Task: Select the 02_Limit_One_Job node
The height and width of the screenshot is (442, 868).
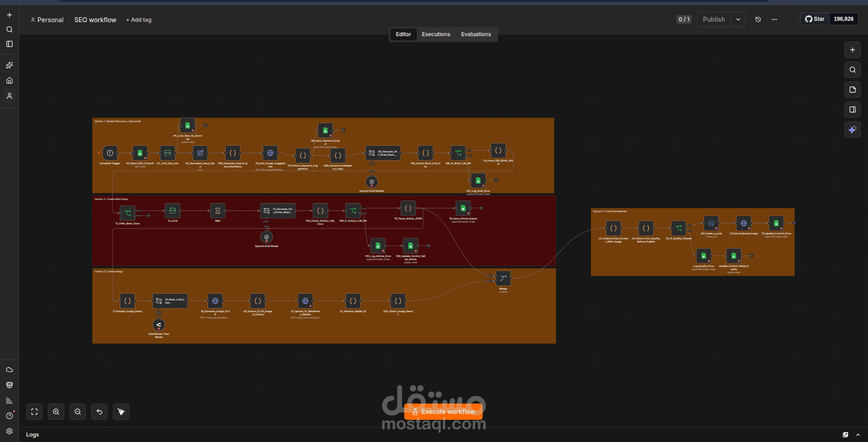Action: coord(167,153)
